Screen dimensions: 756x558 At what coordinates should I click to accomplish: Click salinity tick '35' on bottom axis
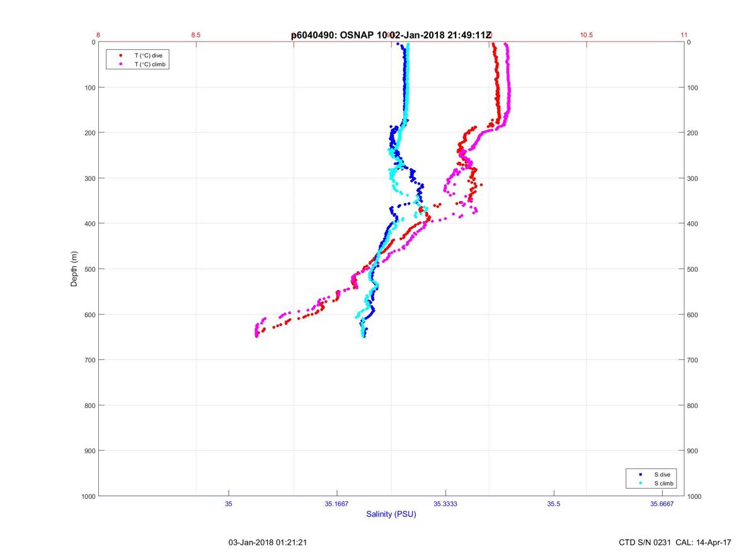tap(229, 503)
